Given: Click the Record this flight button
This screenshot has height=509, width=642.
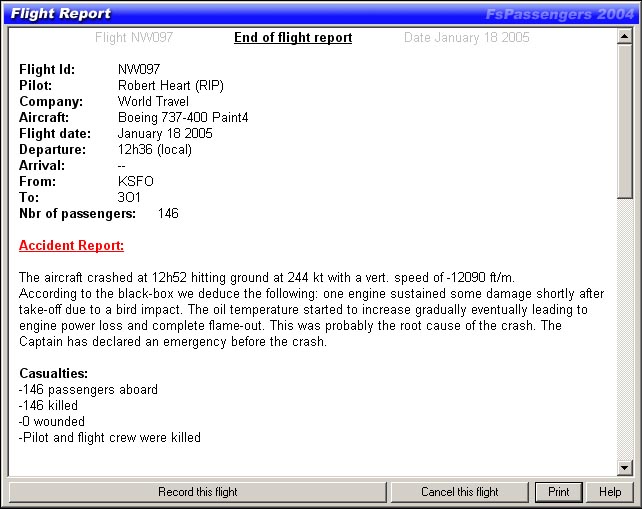Looking at the screenshot, I should [x=197, y=492].
